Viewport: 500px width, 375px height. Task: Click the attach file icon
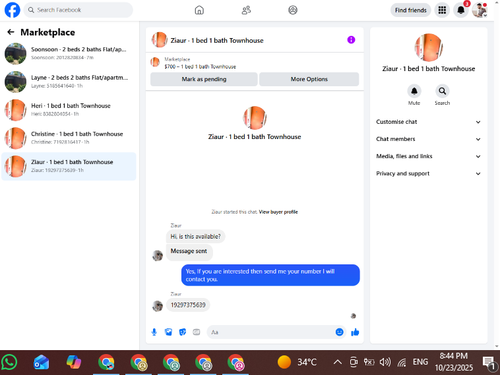[x=168, y=332]
